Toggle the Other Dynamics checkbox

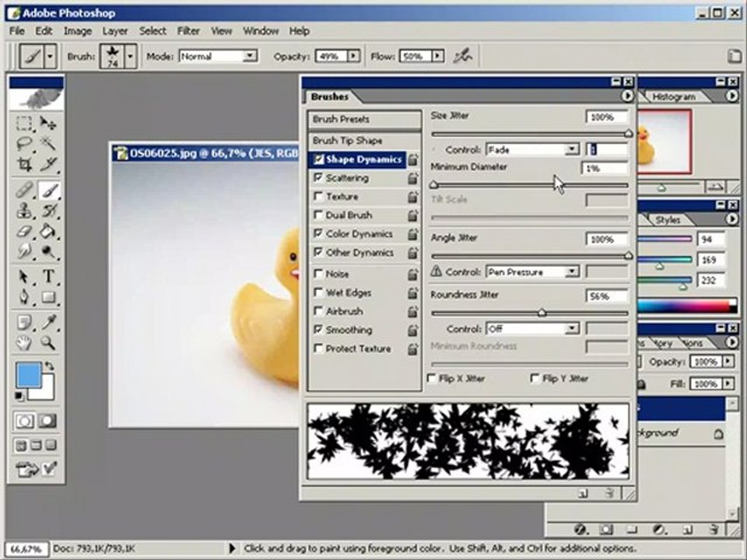click(x=317, y=252)
